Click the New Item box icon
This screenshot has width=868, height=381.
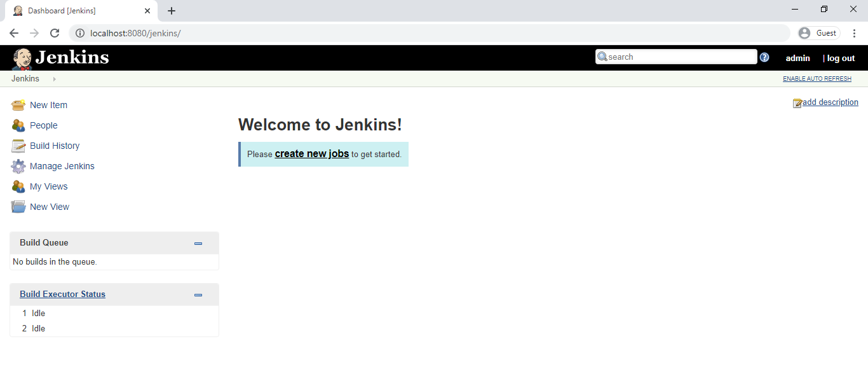pyautogui.click(x=18, y=105)
